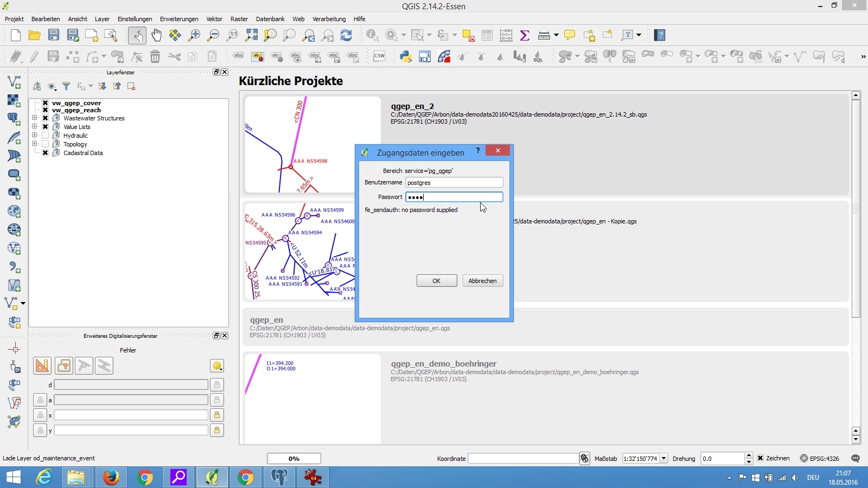Expand the Hydraulic group
This screenshot has height=488, width=868.
[x=35, y=136]
